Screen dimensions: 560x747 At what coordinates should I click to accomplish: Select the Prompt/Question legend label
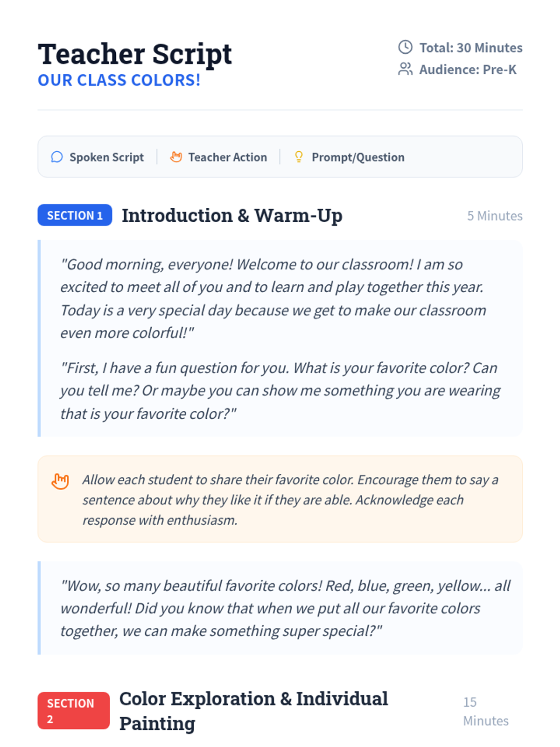point(358,157)
